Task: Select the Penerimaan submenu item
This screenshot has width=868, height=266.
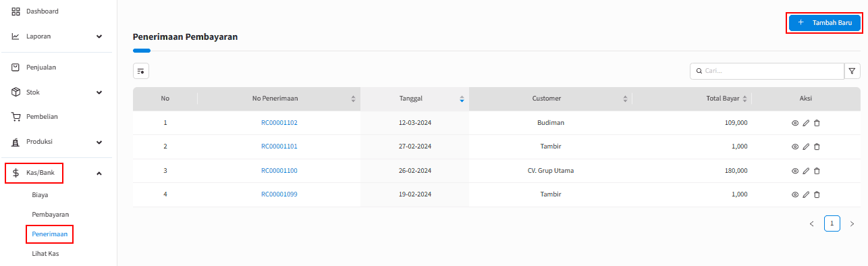Action: tap(50, 234)
